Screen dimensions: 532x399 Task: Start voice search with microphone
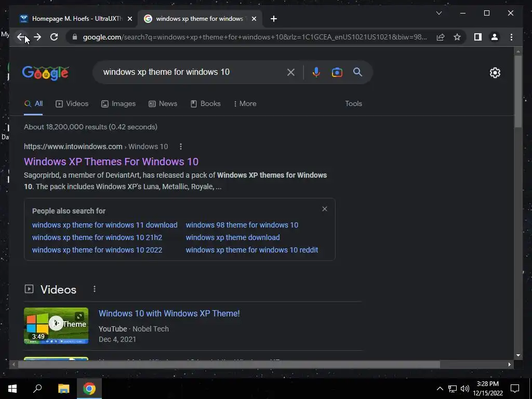tap(316, 72)
